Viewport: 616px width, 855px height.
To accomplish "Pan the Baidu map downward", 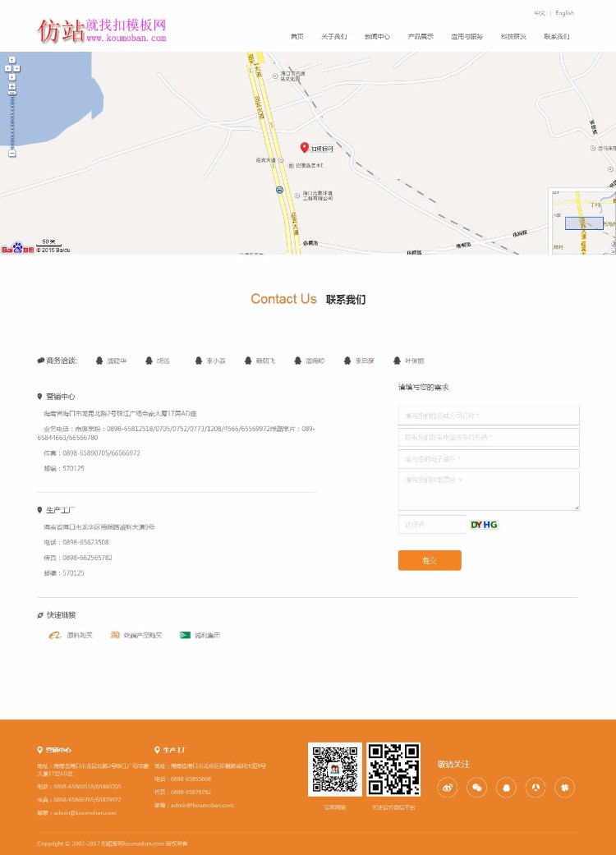I will (12, 77).
